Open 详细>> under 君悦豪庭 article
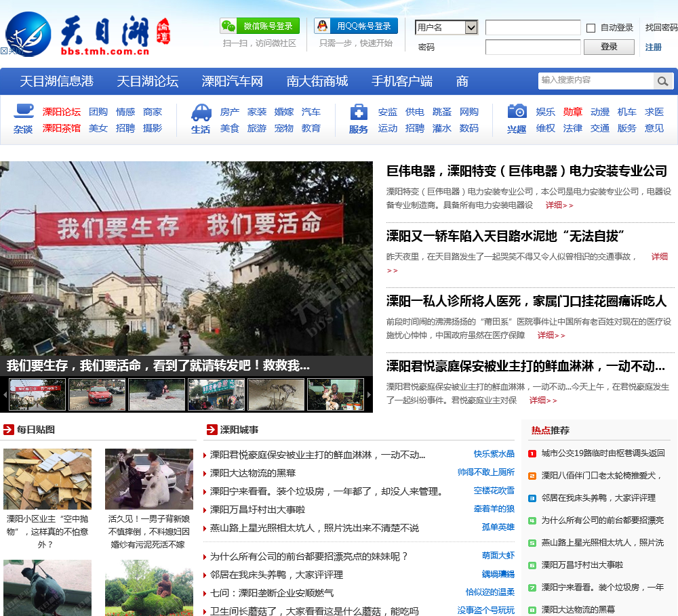 [543, 401]
